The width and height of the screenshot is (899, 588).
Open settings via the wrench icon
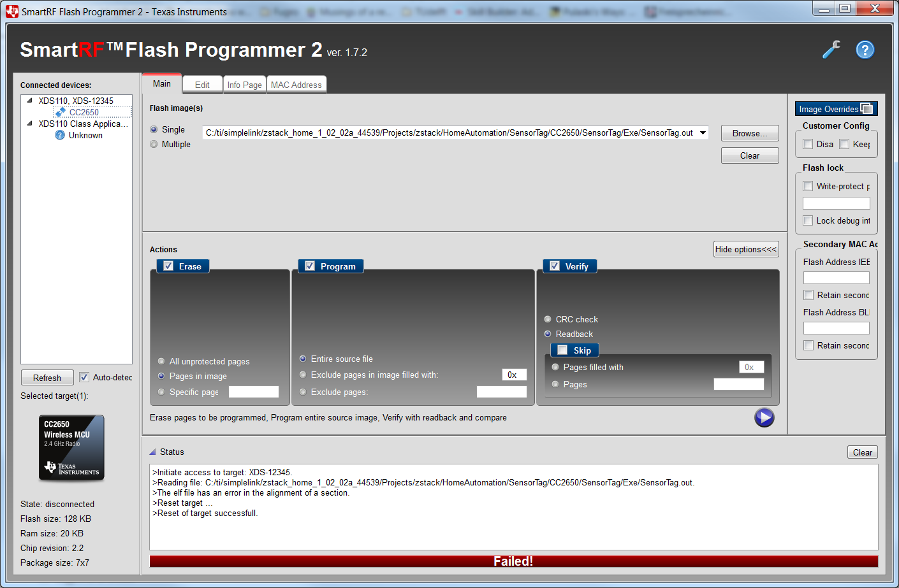(831, 49)
